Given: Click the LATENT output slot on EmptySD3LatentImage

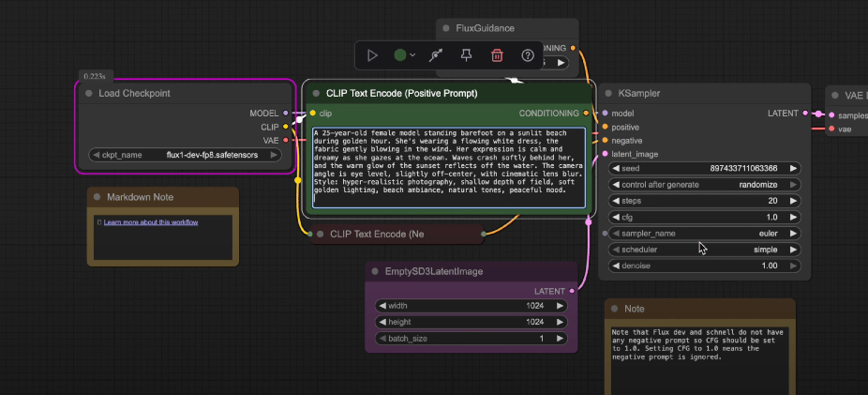Looking at the screenshot, I should pos(572,291).
